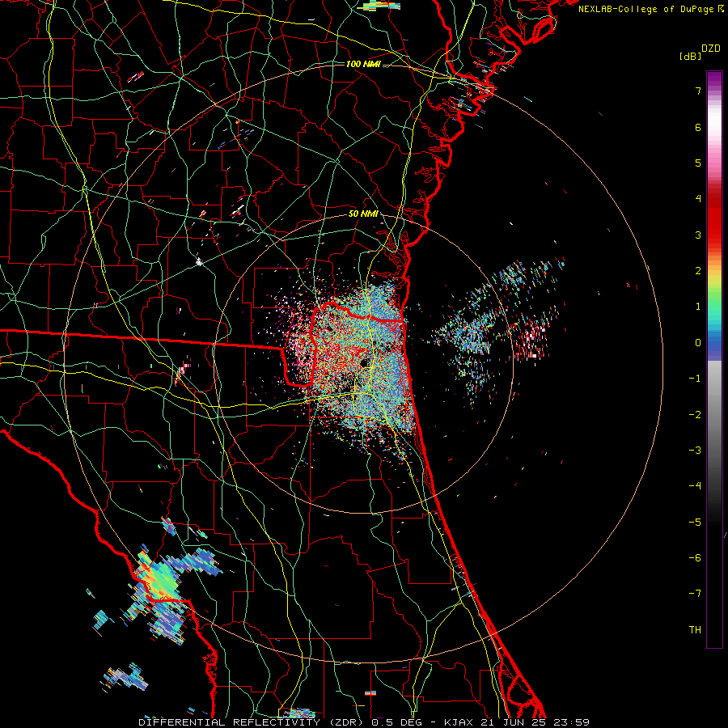The image size is (728, 728).
Task: Click the -5 value on the dB scale
Action: point(695,523)
